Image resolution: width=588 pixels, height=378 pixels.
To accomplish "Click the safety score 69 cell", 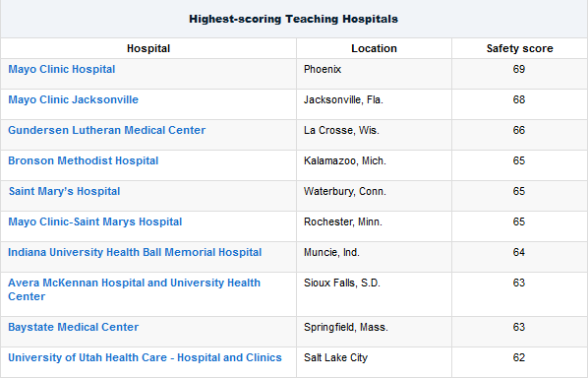I will click(519, 74).
